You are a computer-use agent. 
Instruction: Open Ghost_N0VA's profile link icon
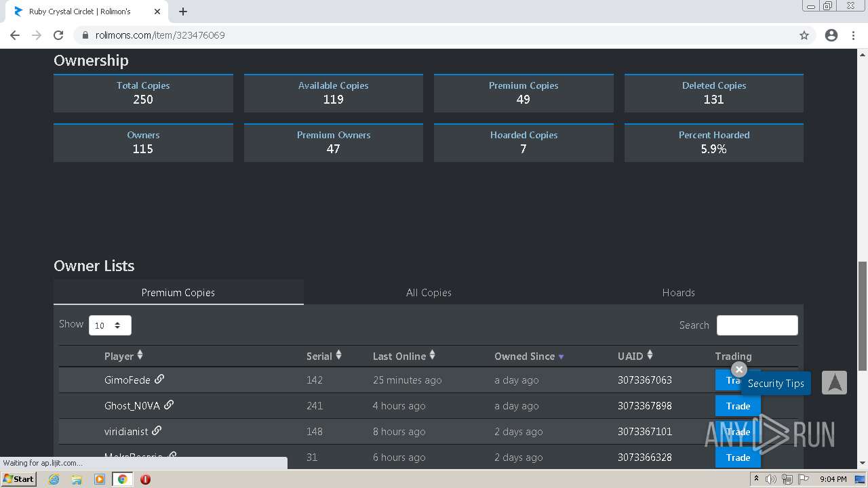click(x=169, y=405)
